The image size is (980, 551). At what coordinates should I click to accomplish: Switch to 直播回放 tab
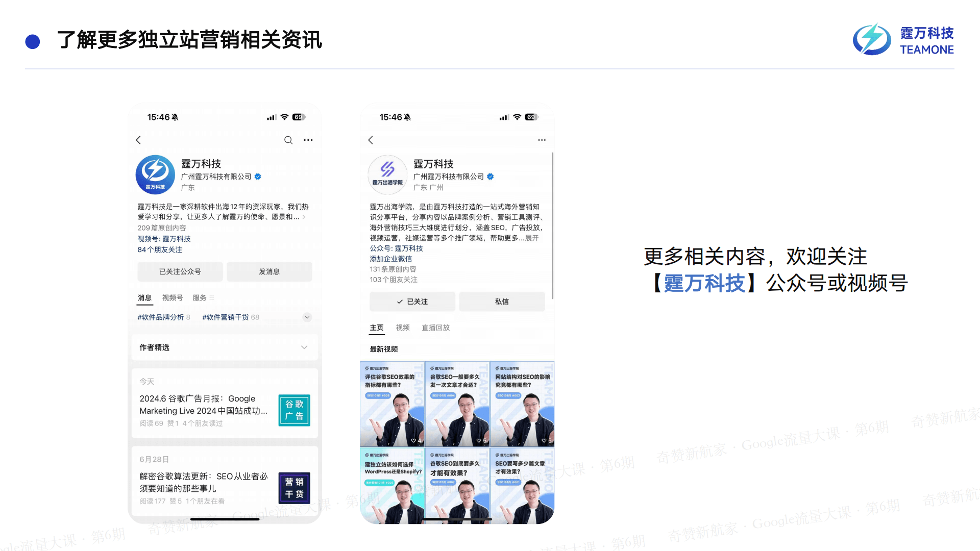[435, 328]
